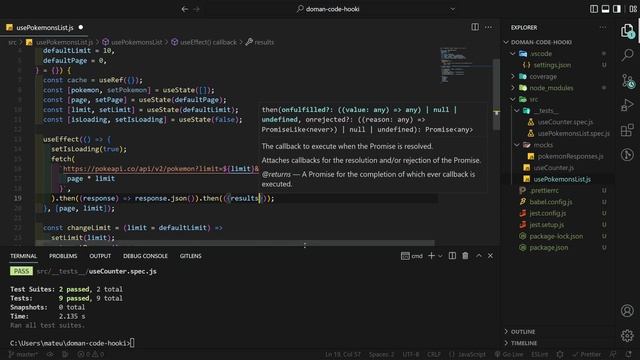Expand the coverage folder
The image size is (640, 360).
point(513,76)
